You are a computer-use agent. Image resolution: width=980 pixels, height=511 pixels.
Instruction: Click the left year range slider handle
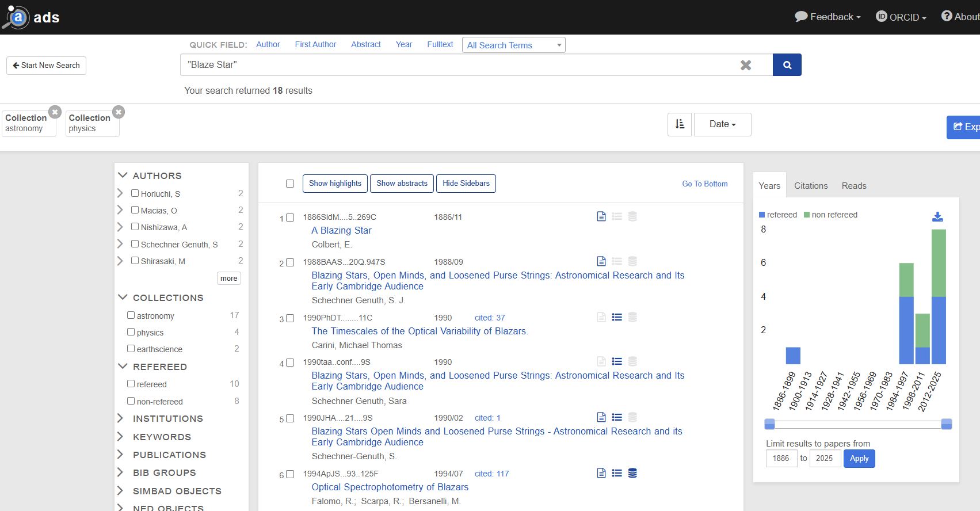click(x=769, y=424)
